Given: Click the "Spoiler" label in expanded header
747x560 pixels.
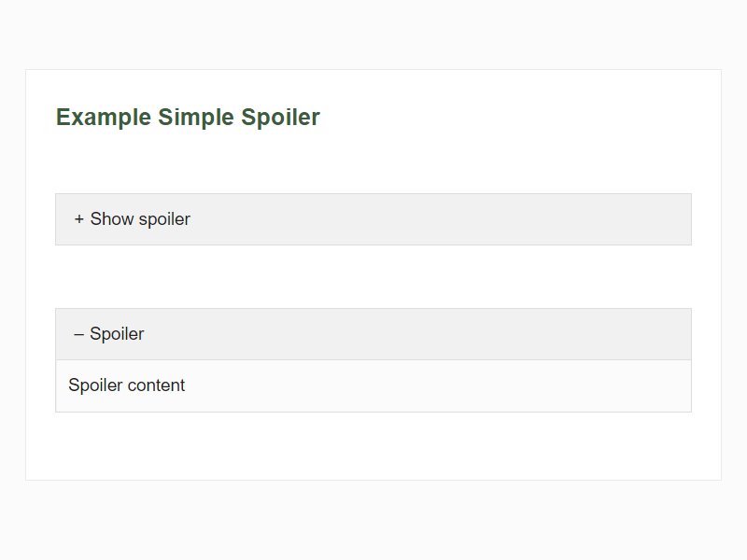Looking at the screenshot, I should point(117,334).
